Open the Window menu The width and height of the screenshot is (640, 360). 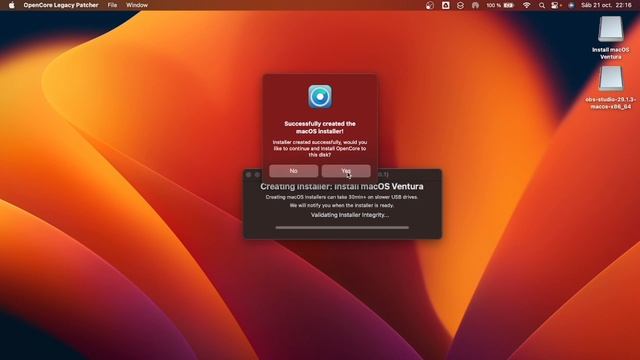click(x=137, y=5)
